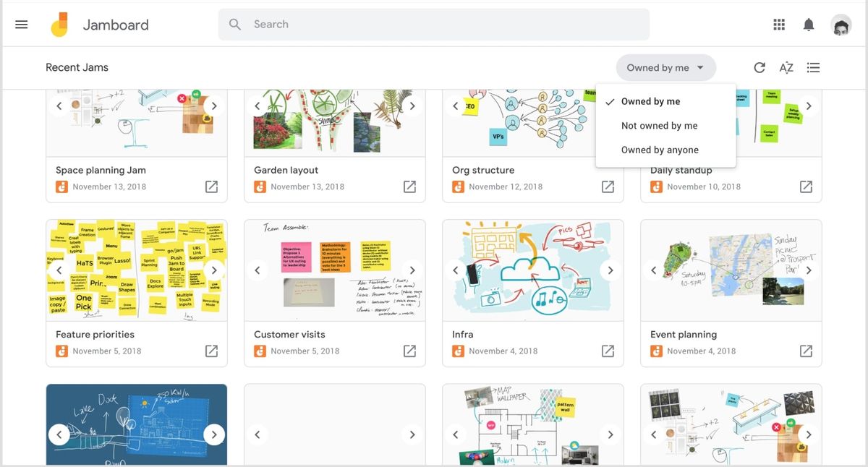Screen dimensions: 868x467
Task: Select Owned by anyone filter
Action: click(660, 149)
